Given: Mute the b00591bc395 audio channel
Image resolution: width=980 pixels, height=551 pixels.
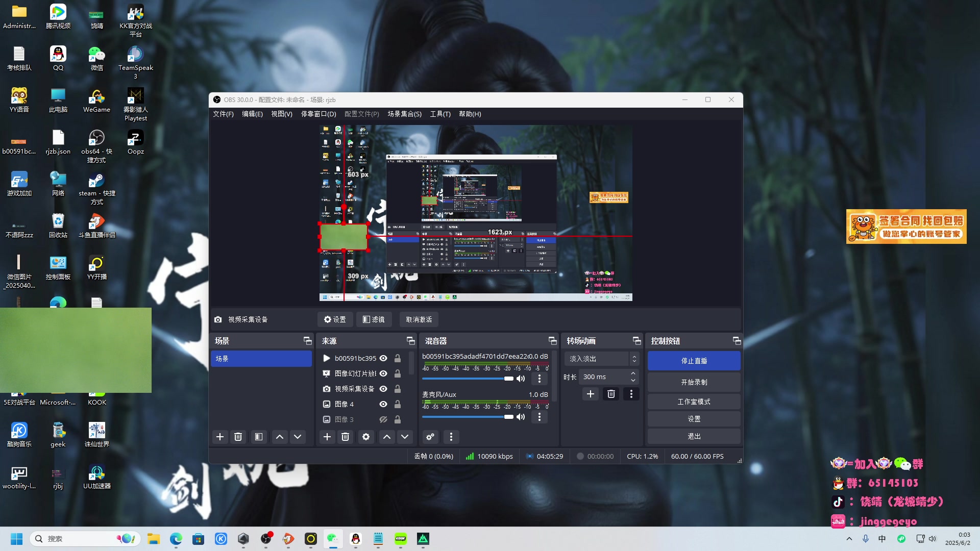Looking at the screenshot, I should (x=521, y=379).
